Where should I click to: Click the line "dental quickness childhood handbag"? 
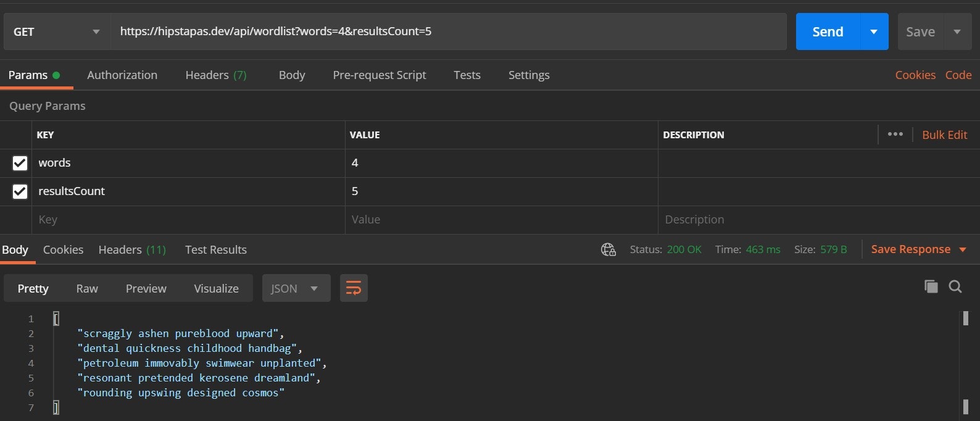coord(190,348)
